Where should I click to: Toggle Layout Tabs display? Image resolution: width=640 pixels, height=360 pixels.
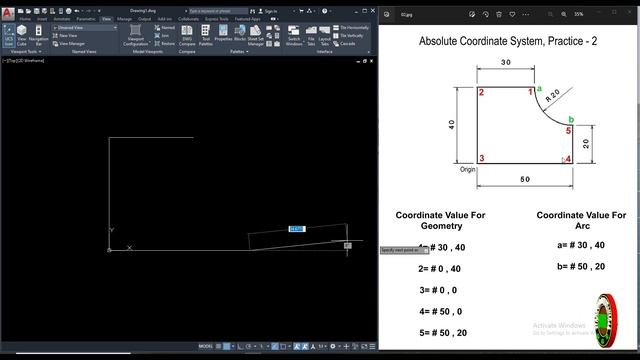[324, 35]
